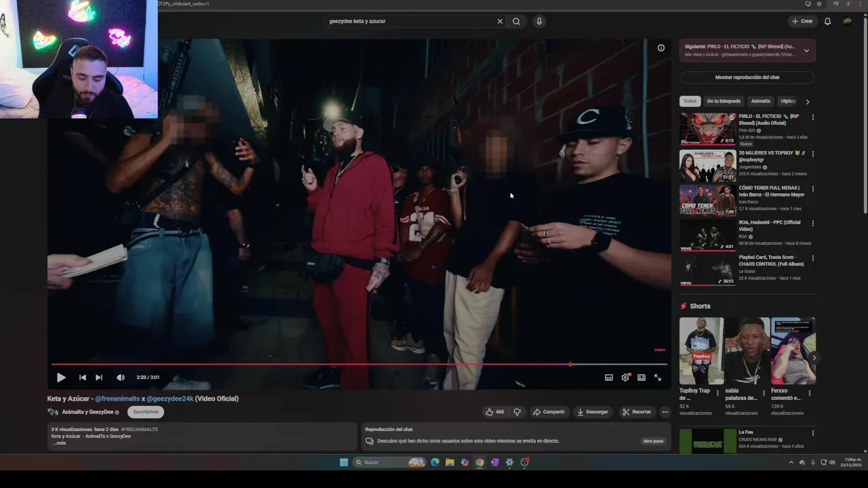The image size is (868, 488).
Task: Open Microsoft Edge from taskbar
Action: point(435,462)
